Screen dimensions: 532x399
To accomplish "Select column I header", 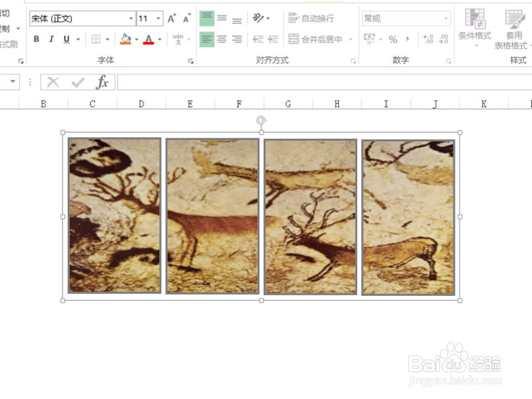I will click(x=386, y=104).
